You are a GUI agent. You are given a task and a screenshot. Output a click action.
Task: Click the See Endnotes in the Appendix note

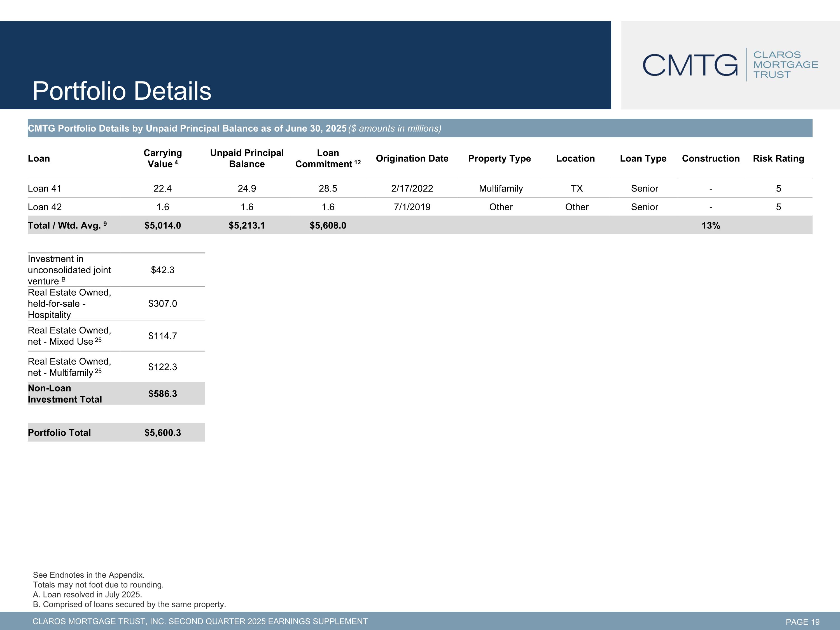88,575
